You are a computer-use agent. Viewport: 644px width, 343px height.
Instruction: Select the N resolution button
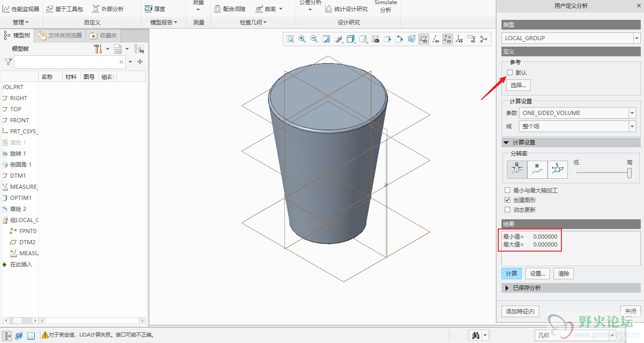coord(537,169)
